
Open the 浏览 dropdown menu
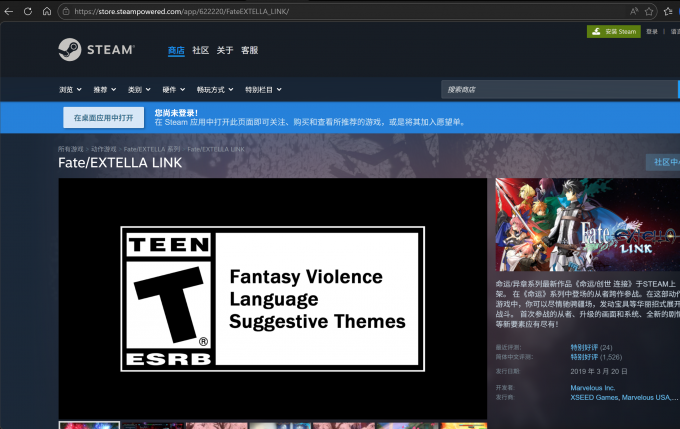pyautogui.click(x=70, y=89)
